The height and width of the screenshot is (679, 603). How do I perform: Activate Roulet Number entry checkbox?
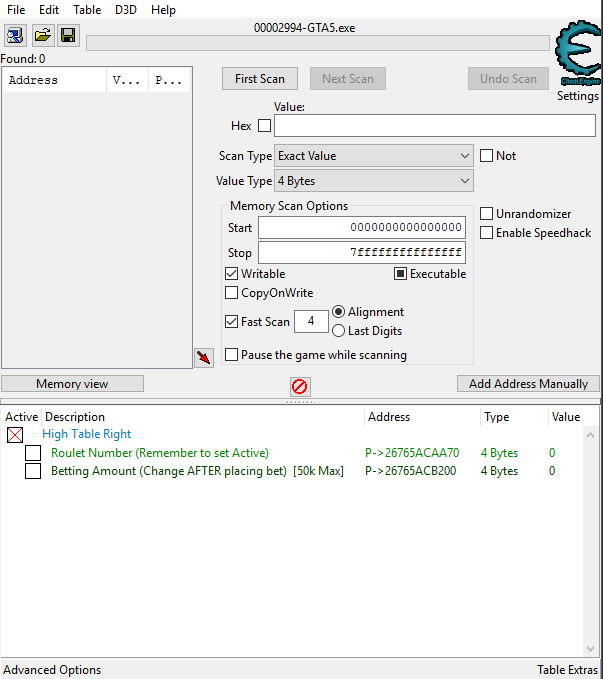click(33, 453)
